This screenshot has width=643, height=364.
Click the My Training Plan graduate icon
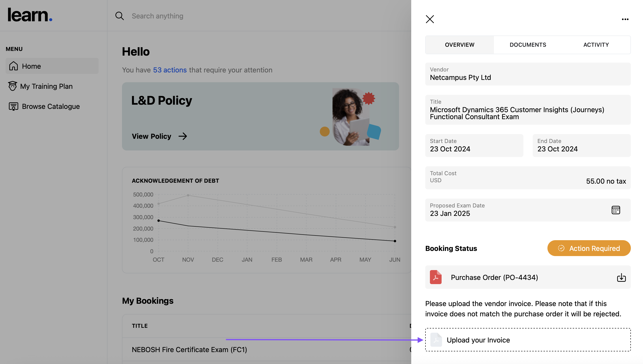click(x=12, y=86)
